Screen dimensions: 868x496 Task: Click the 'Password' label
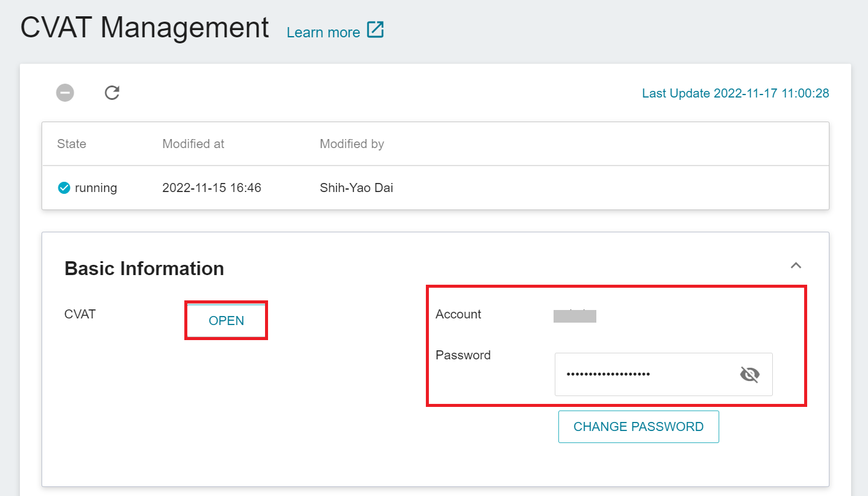coord(463,355)
